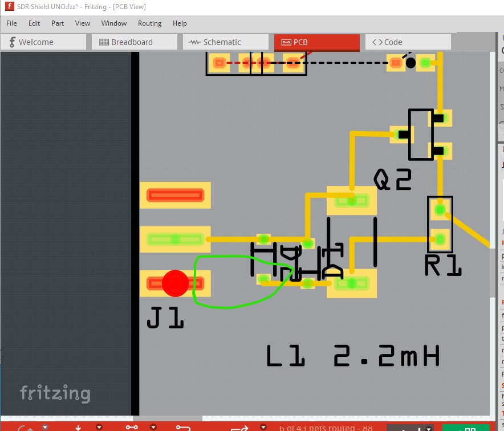
Task: Click the Autoroute arrow icon
Action: [x=240, y=428]
